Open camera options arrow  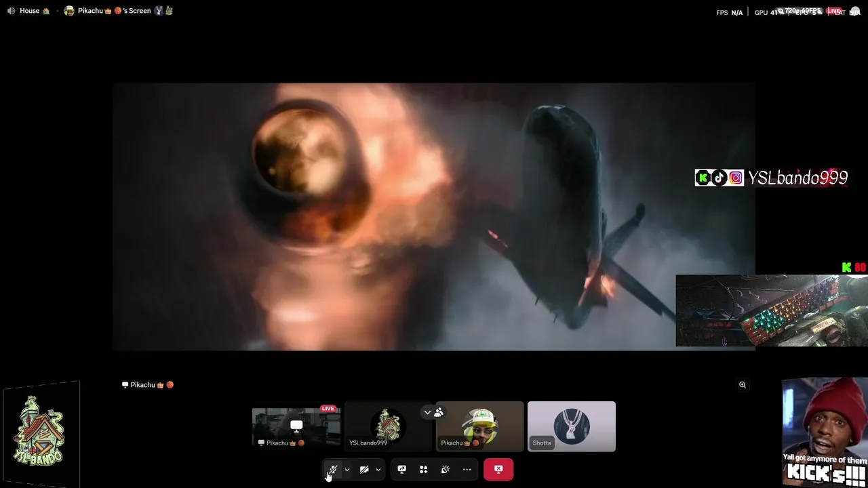tap(378, 469)
